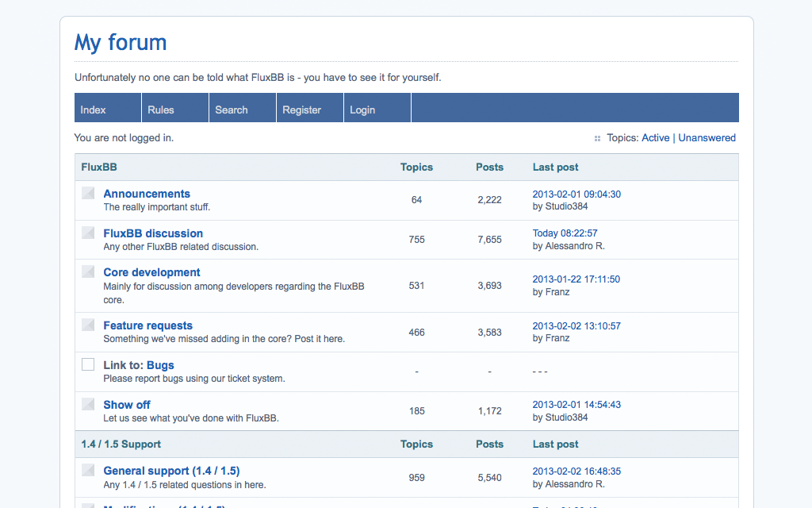Click the Bugs redirect link icon

(x=88, y=364)
